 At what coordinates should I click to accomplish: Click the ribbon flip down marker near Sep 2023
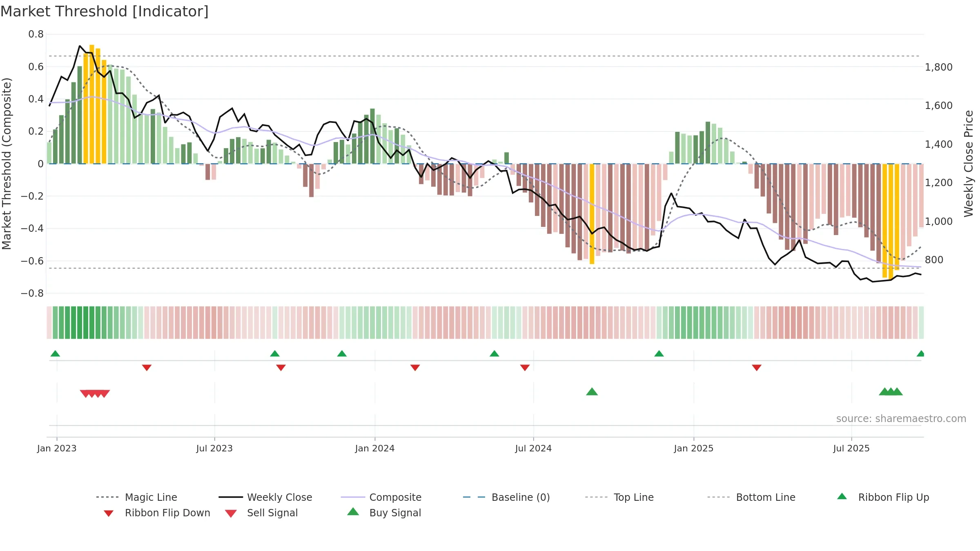click(281, 368)
